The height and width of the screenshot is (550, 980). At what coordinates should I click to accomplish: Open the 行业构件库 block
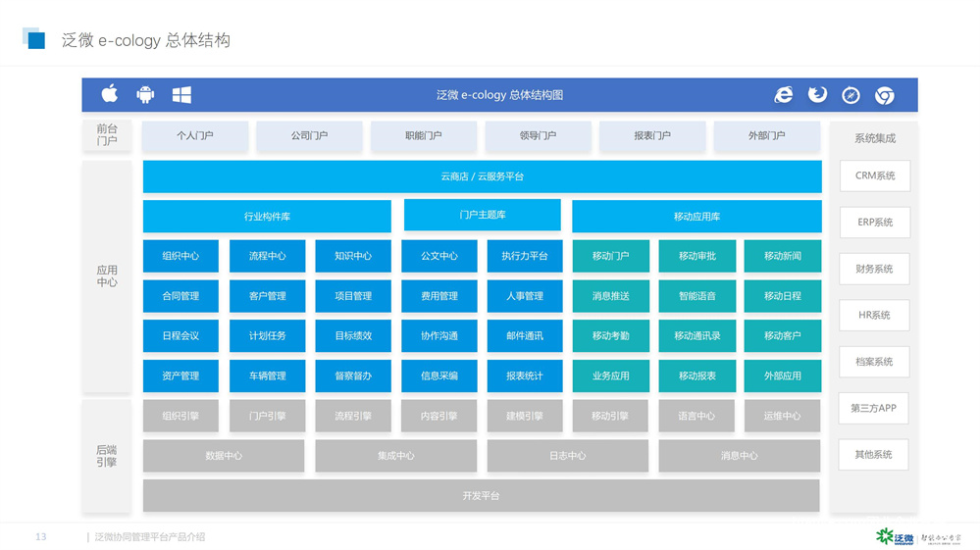[x=267, y=216]
